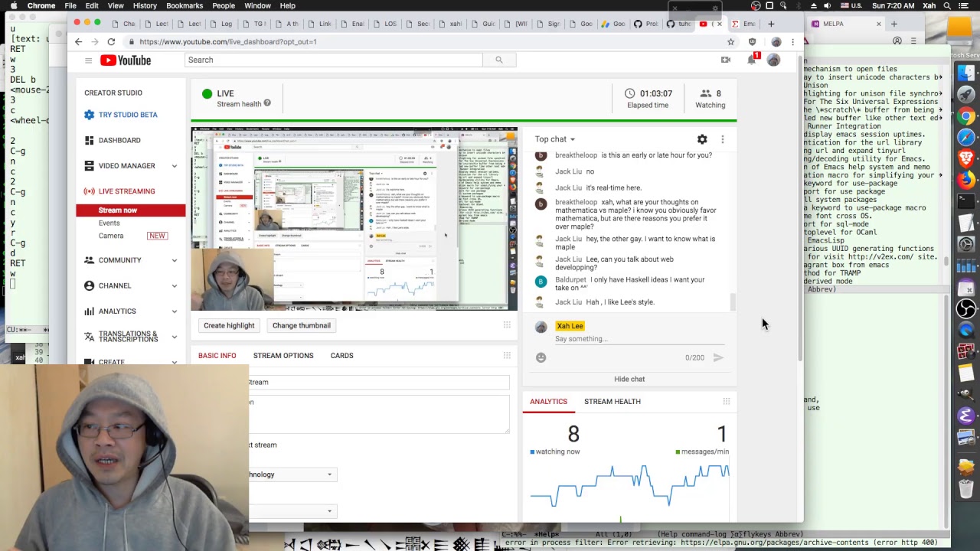980x551 pixels.
Task: Click the Stream health help icon
Action: (267, 103)
